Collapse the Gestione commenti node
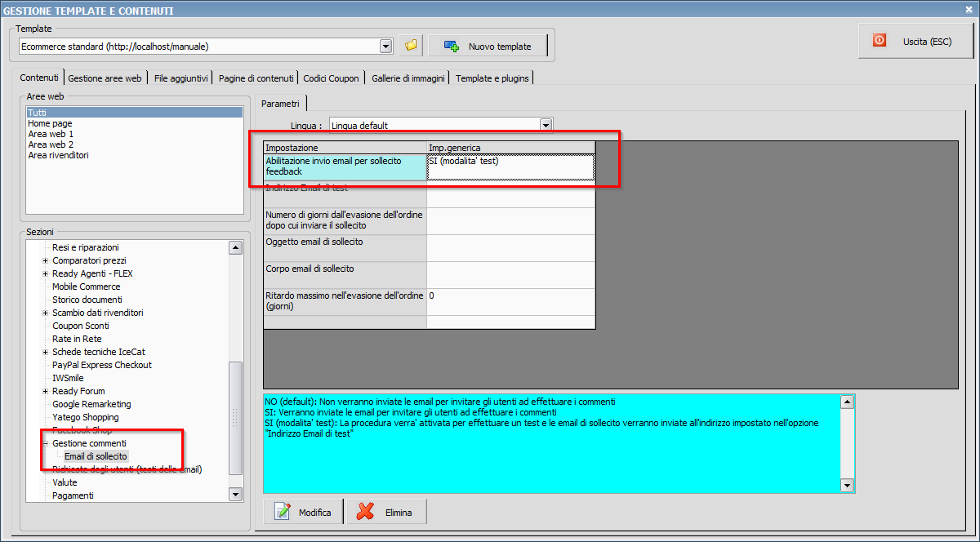 [45, 443]
